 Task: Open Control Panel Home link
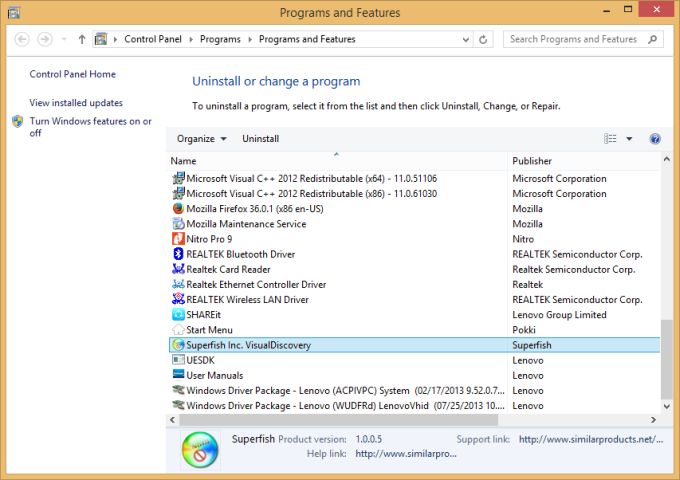point(72,74)
